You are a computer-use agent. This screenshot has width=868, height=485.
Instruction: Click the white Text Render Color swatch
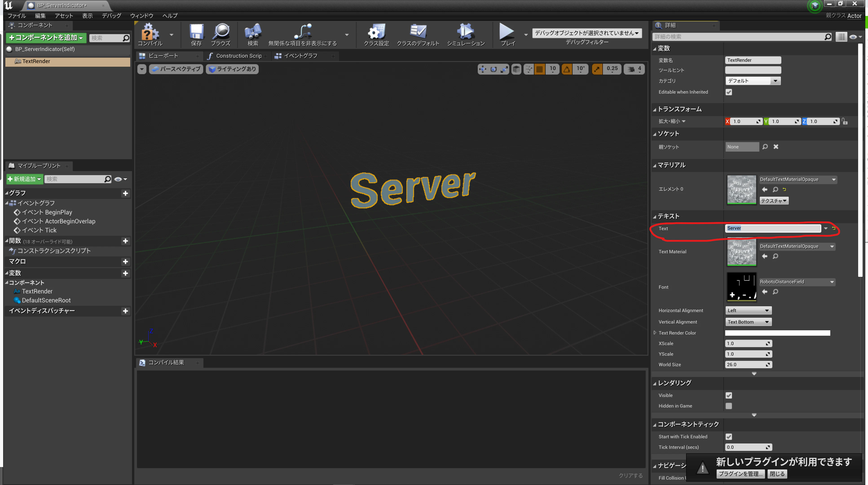point(777,333)
